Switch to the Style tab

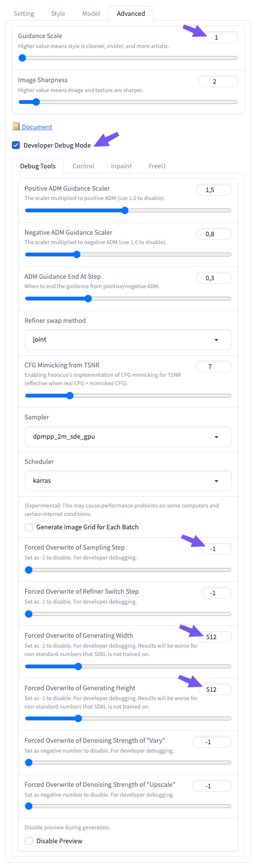58,13
